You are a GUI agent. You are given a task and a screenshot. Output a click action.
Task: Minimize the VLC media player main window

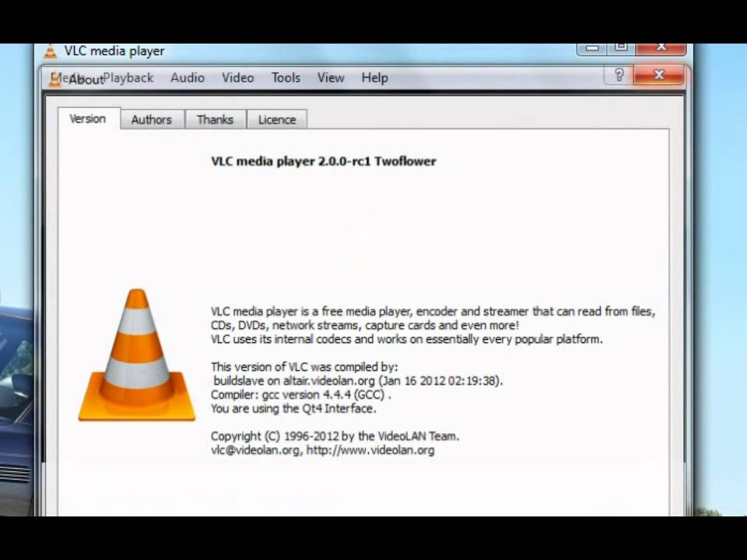pos(591,47)
